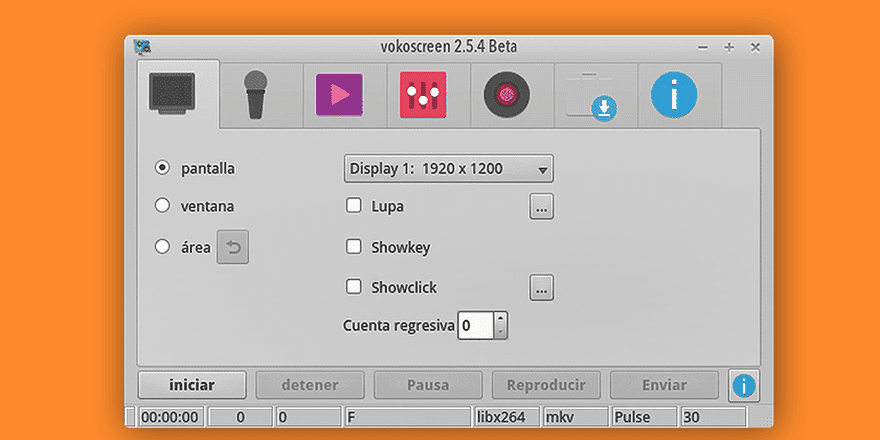Image resolution: width=880 pixels, height=440 pixels.
Task: Open the purple video player tab
Action: point(345,95)
